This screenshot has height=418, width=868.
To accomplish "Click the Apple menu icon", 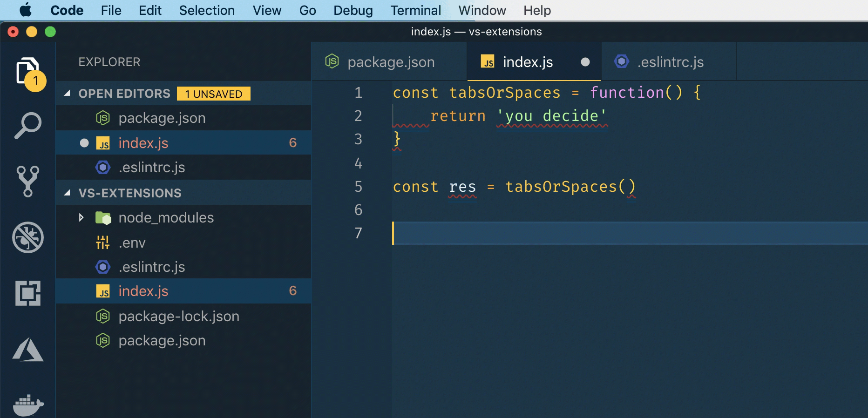I will click(26, 10).
